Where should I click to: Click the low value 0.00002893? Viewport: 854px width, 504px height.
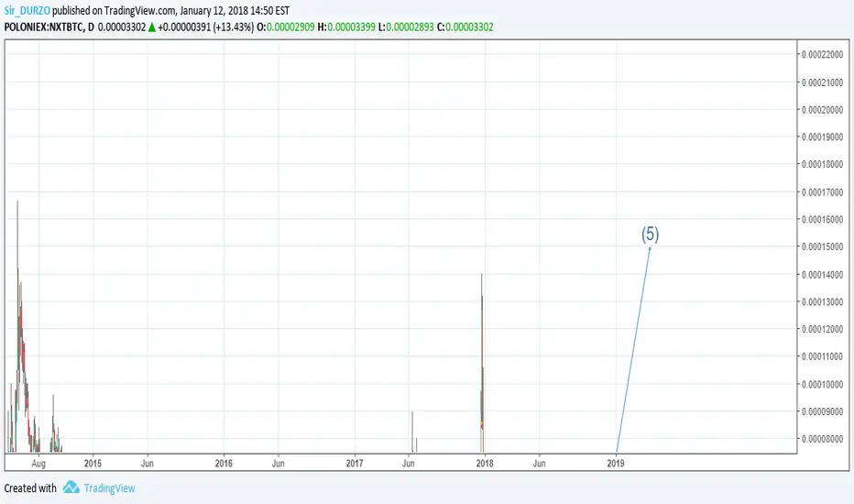coord(411,27)
